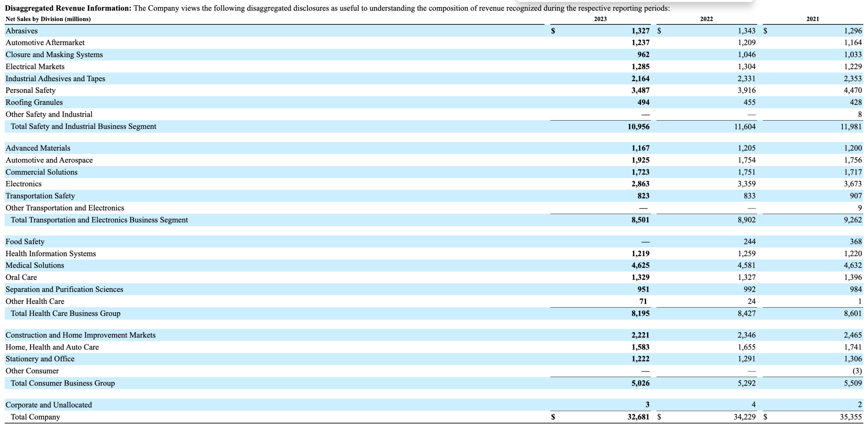Select the 2,221 Construction value
Image resolution: width=868 pixels, height=430 pixels.
pyautogui.click(x=640, y=335)
